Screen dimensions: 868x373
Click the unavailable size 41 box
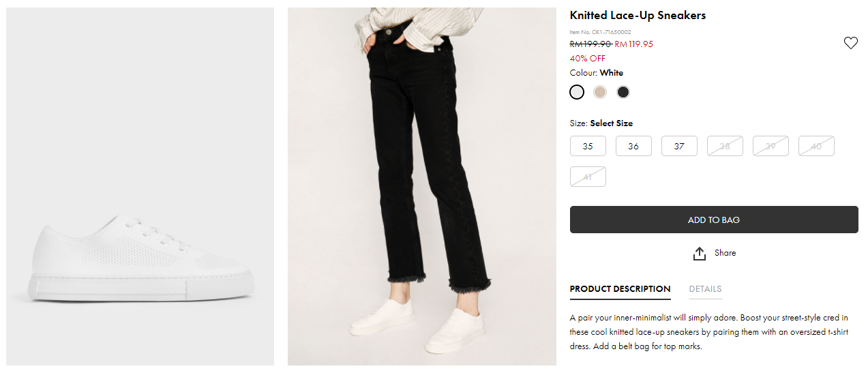click(x=588, y=177)
